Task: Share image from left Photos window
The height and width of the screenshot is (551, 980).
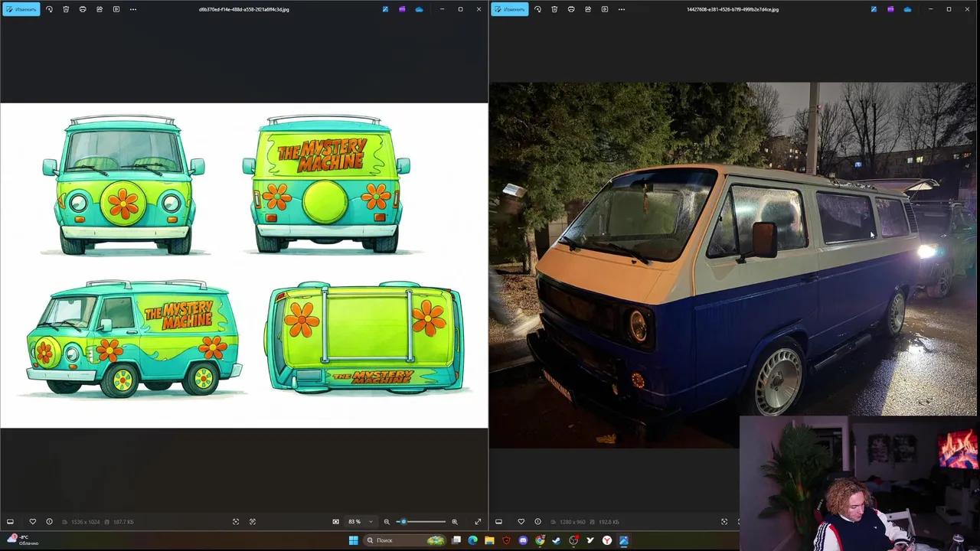Action: [x=100, y=9]
